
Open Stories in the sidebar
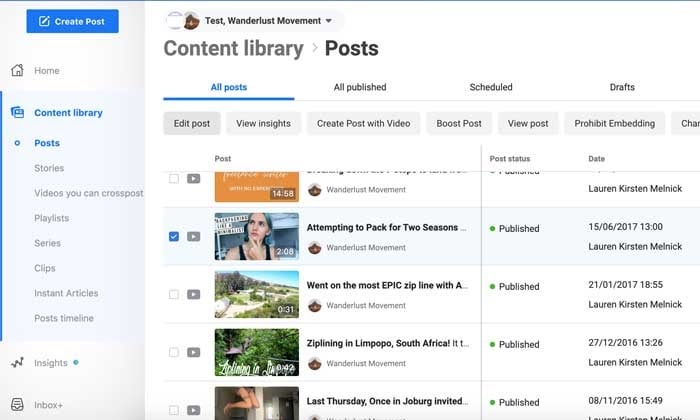(x=49, y=168)
